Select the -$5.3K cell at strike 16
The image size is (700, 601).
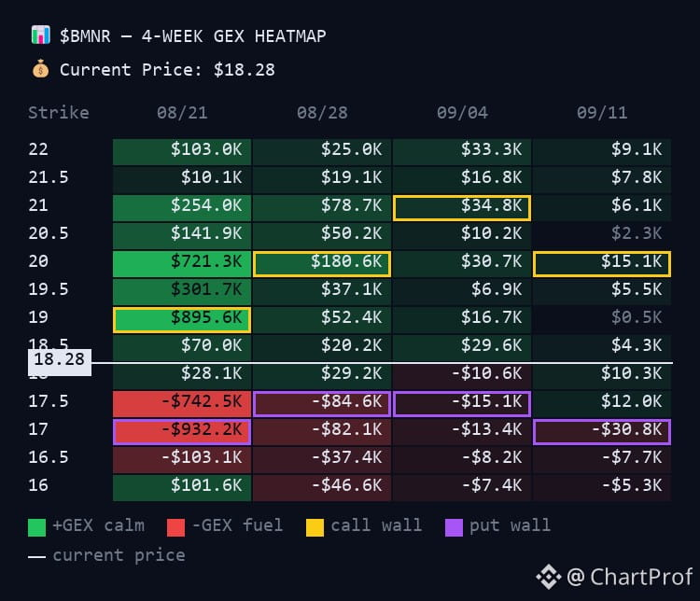(x=602, y=488)
